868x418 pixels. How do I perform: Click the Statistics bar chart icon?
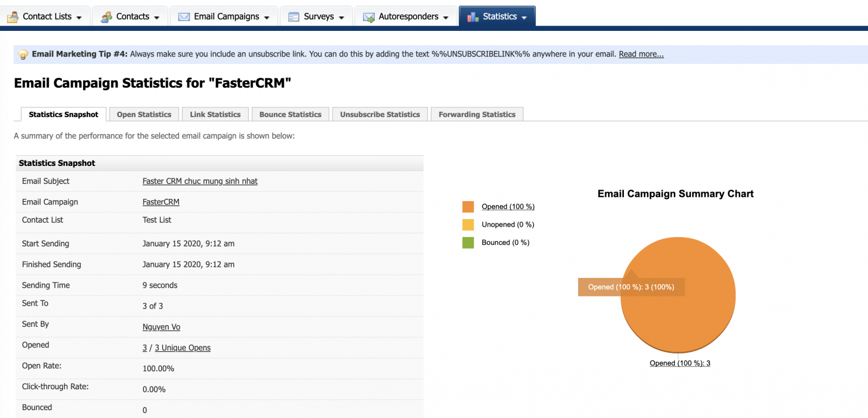click(473, 17)
